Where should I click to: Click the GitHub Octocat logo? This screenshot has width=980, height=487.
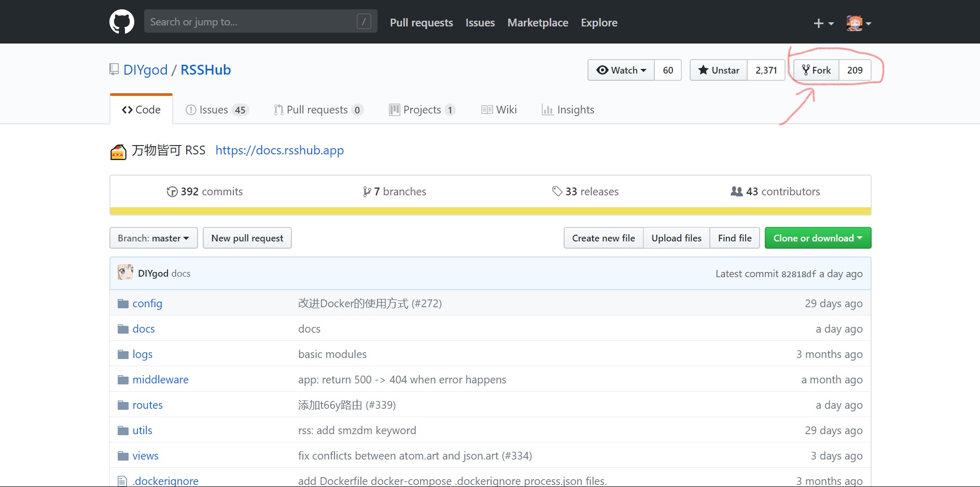(122, 22)
